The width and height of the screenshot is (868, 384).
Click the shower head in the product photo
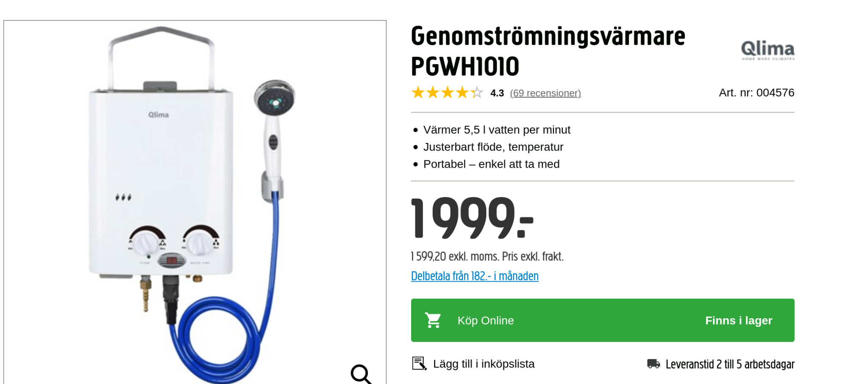pyautogui.click(x=275, y=98)
